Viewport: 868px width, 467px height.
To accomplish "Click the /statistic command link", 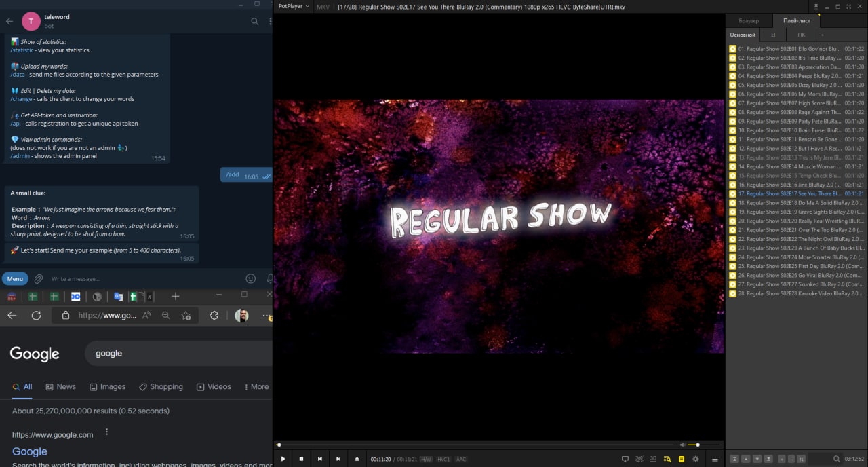I will coord(21,50).
